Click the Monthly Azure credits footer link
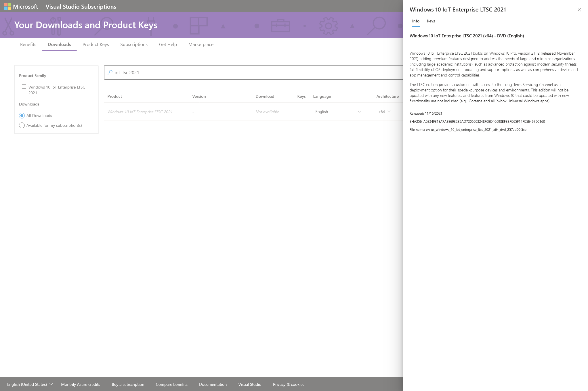This screenshot has width=588, height=391. 81,384
